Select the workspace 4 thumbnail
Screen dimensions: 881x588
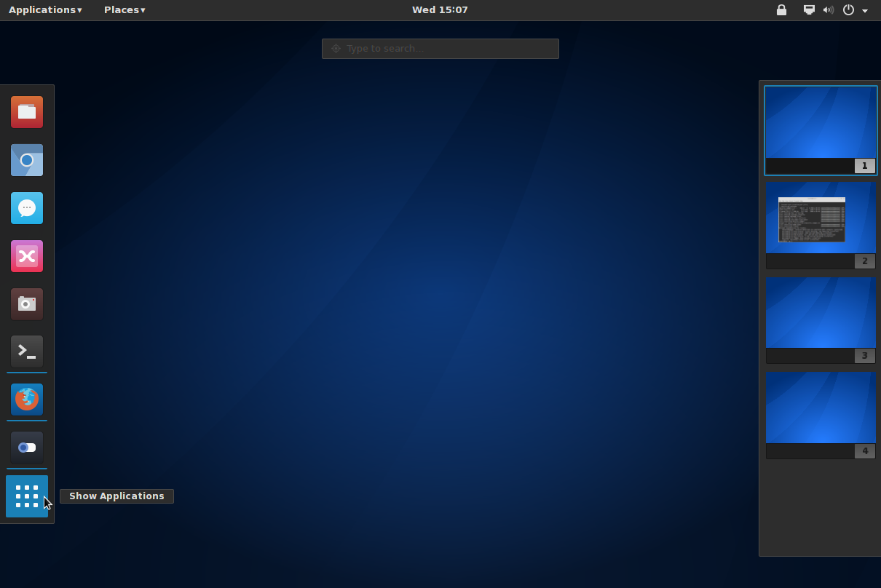pos(821,408)
